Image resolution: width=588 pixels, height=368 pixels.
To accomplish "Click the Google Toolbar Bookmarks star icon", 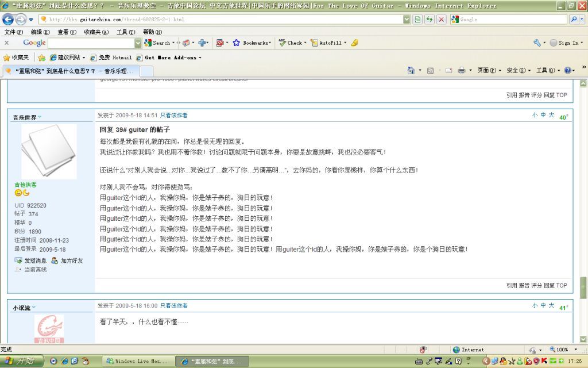I will [236, 43].
